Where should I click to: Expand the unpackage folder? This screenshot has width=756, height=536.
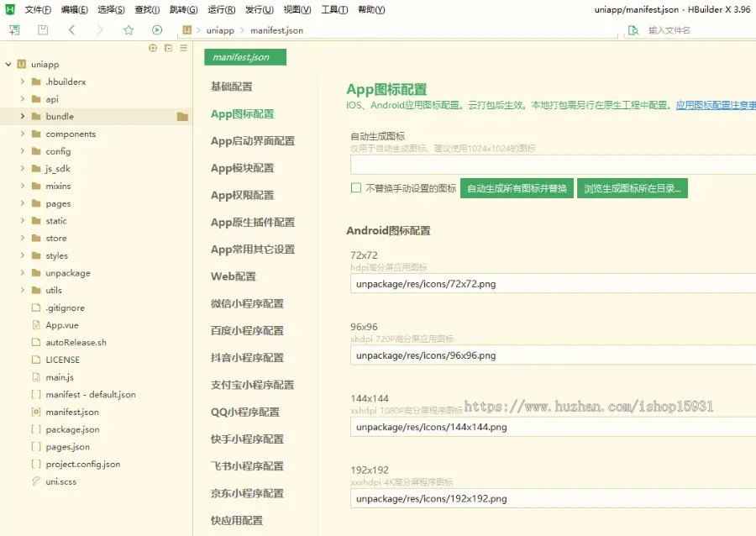[x=22, y=273]
